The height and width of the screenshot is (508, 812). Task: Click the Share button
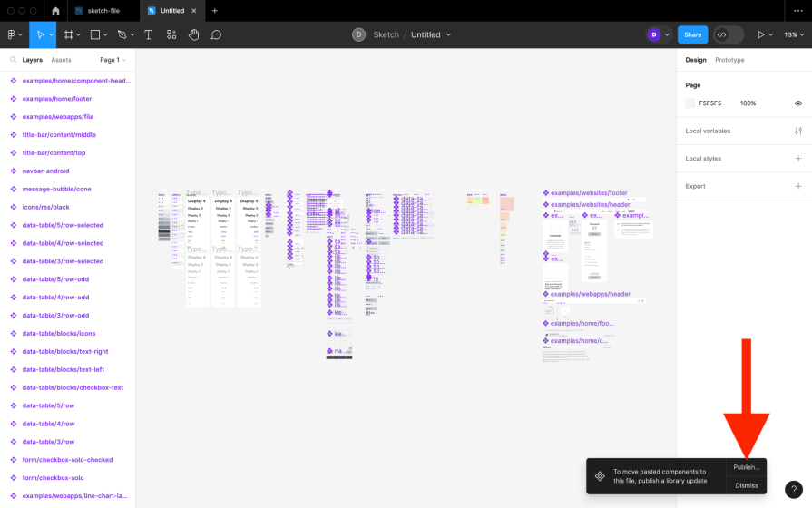pyautogui.click(x=692, y=34)
